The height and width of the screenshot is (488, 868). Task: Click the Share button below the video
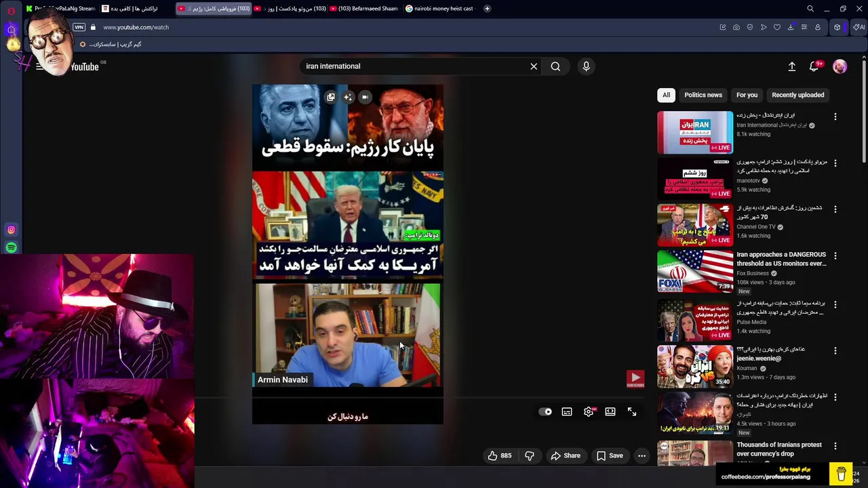(x=566, y=455)
